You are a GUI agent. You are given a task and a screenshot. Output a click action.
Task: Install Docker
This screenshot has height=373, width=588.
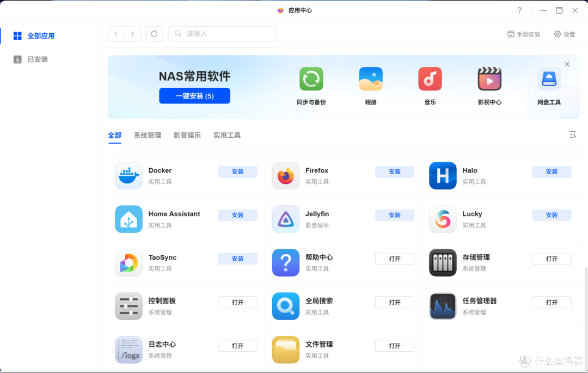[238, 172]
